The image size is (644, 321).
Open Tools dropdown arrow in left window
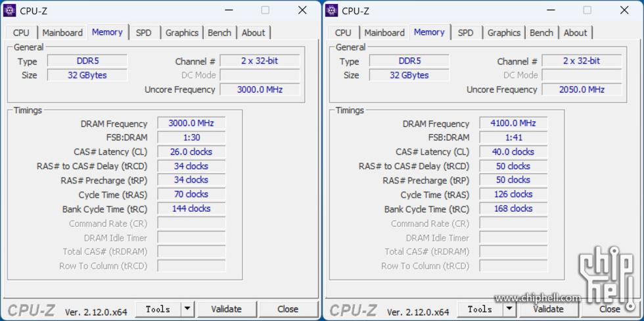coord(187,309)
